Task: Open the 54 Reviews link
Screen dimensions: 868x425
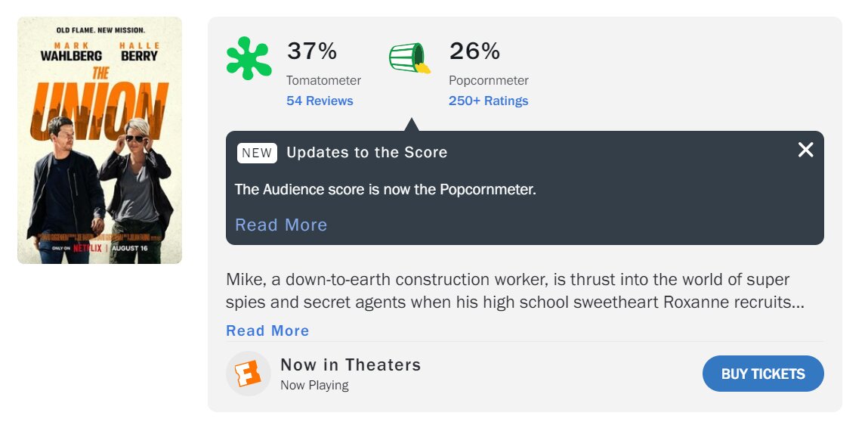Action: pyautogui.click(x=320, y=101)
